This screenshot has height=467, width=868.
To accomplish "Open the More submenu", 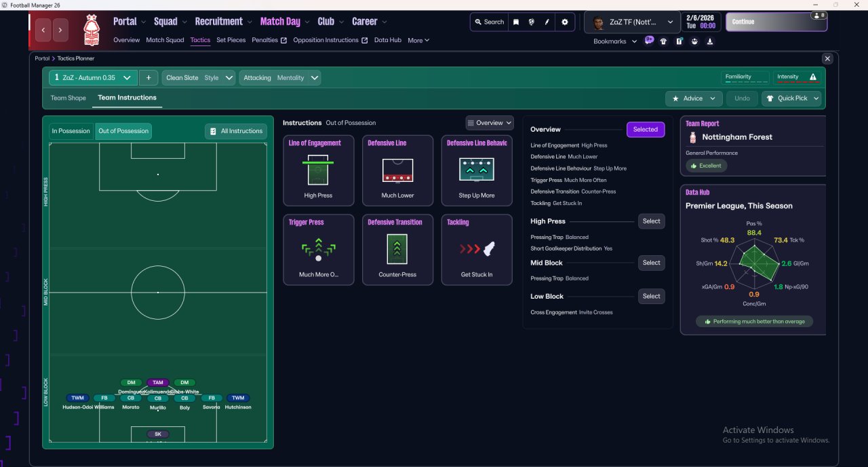I will (x=418, y=41).
